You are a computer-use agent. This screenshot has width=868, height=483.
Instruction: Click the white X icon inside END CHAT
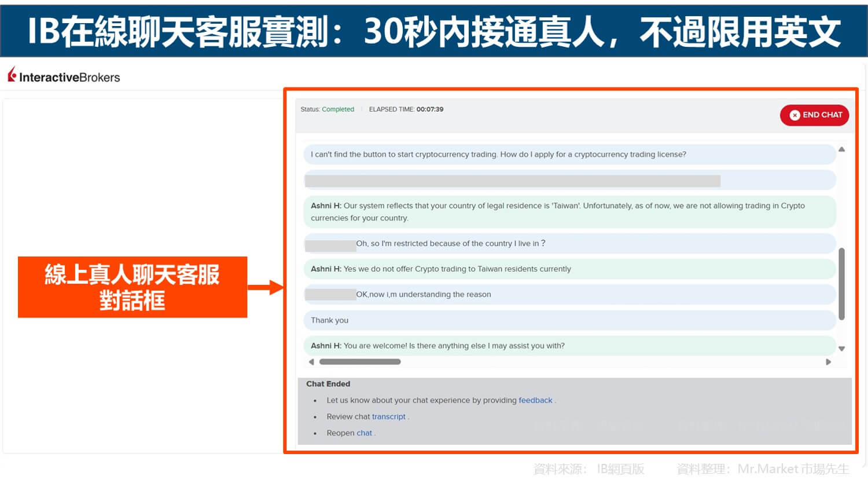point(795,115)
